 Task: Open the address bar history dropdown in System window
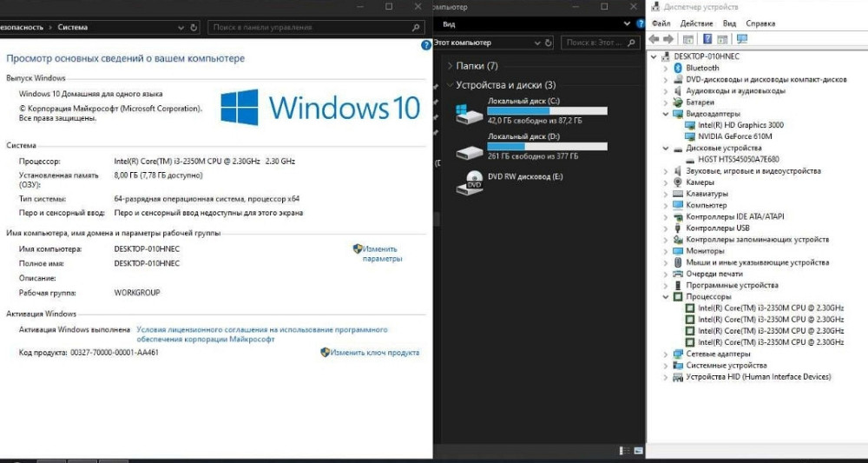[181, 28]
